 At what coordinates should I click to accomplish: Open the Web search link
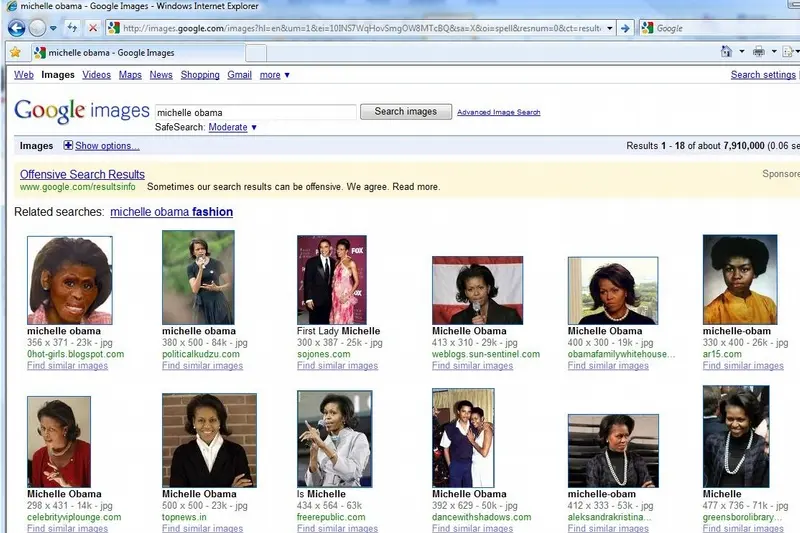tap(23, 74)
